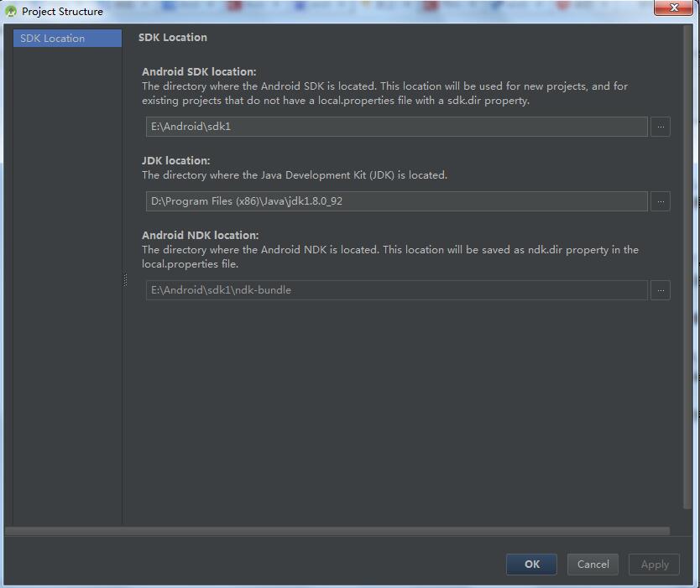Click the JDK location path field

coord(396,201)
